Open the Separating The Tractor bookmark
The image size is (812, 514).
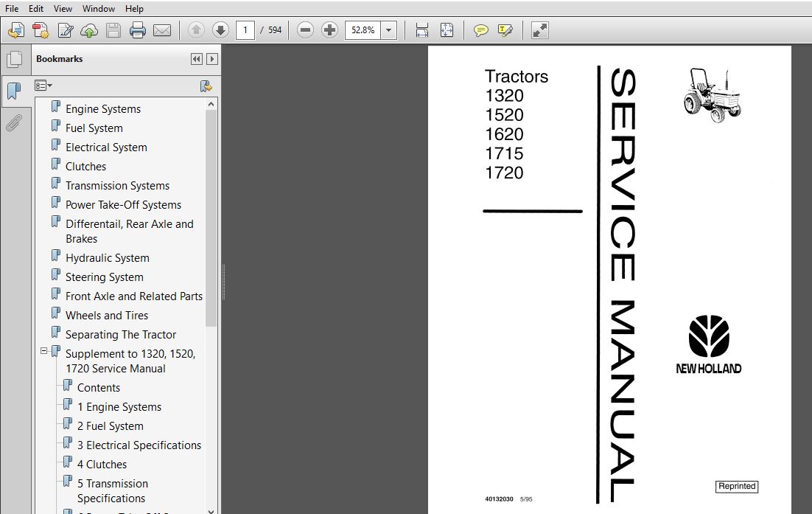click(121, 334)
